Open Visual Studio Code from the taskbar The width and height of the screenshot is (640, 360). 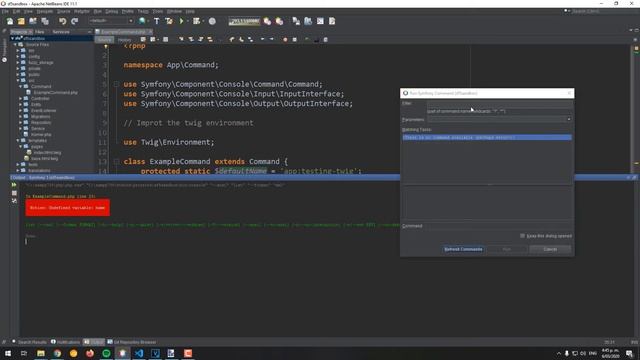[139, 353]
